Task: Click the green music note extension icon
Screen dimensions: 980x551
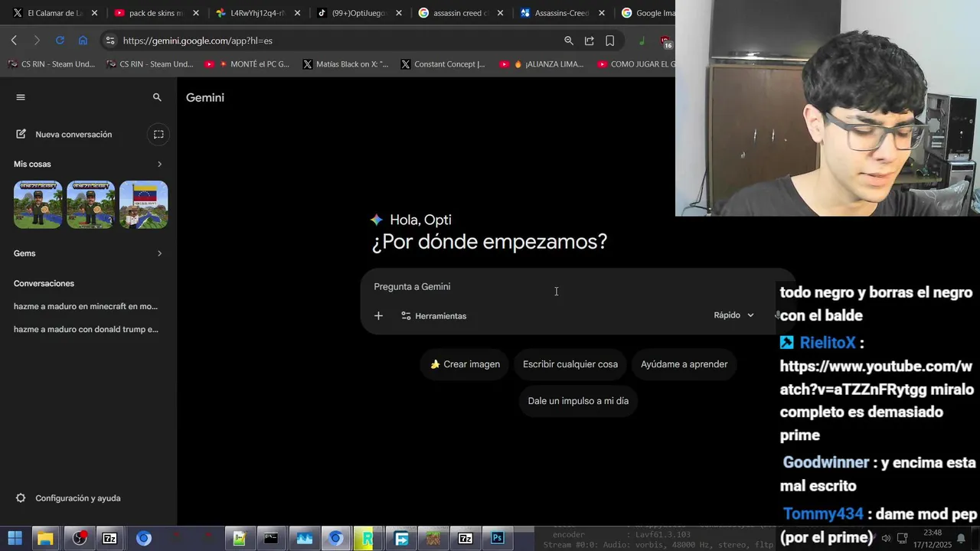Action: coord(642,41)
